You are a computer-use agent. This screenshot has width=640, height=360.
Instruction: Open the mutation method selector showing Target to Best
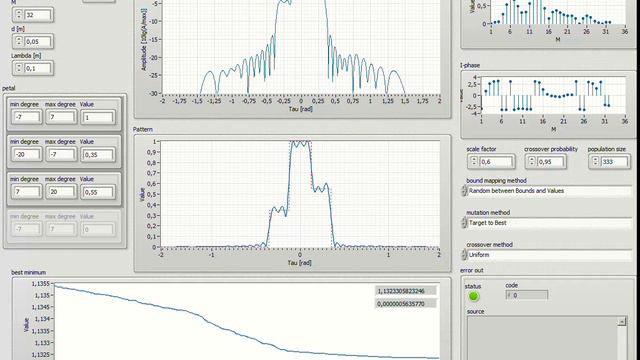[549, 223]
